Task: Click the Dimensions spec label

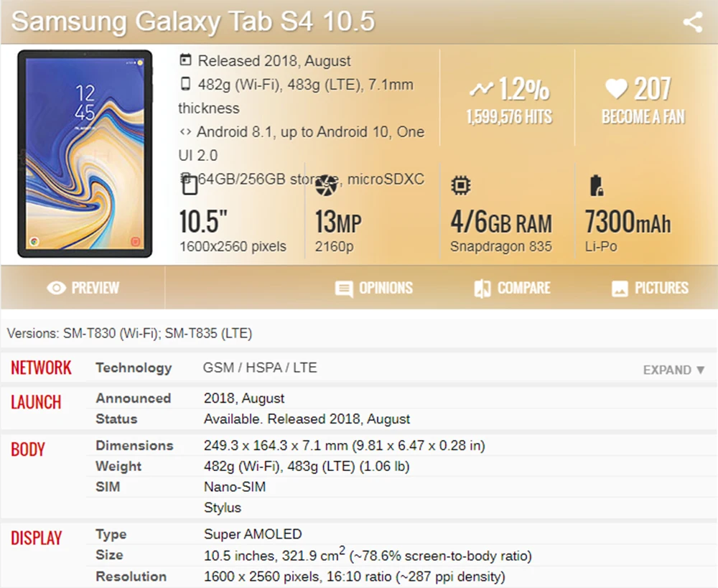Action: pos(135,446)
